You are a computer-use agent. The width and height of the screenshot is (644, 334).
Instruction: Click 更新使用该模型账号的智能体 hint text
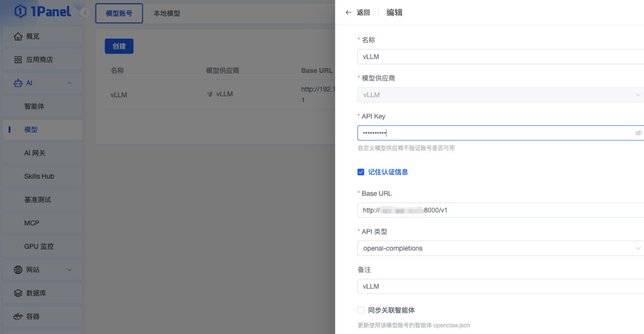[414, 325]
